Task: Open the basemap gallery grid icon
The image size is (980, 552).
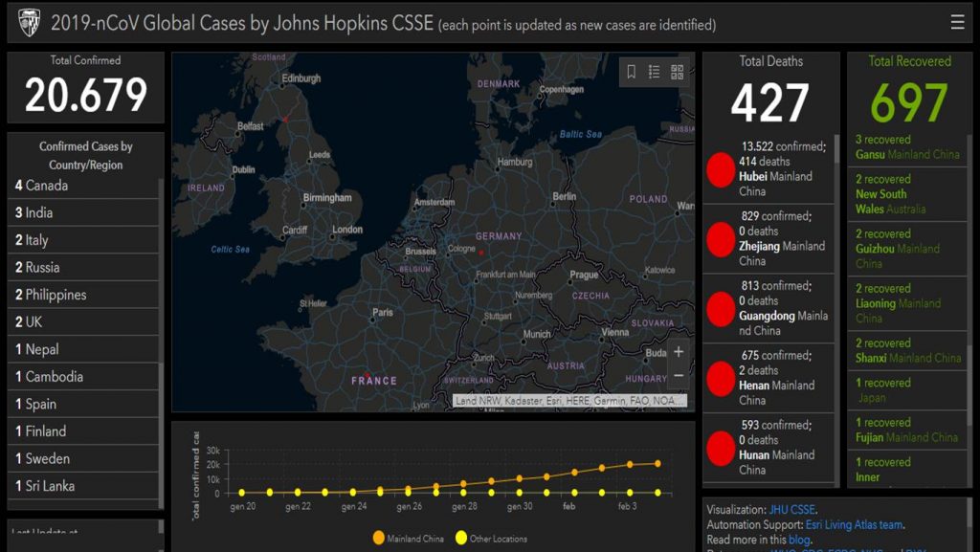Action: (678, 72)
